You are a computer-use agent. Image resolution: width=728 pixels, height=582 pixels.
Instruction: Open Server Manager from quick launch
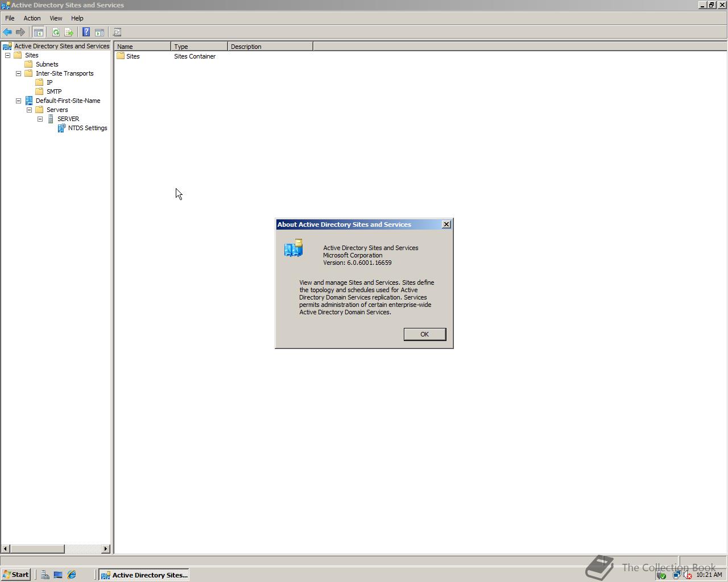pos(45,575)
